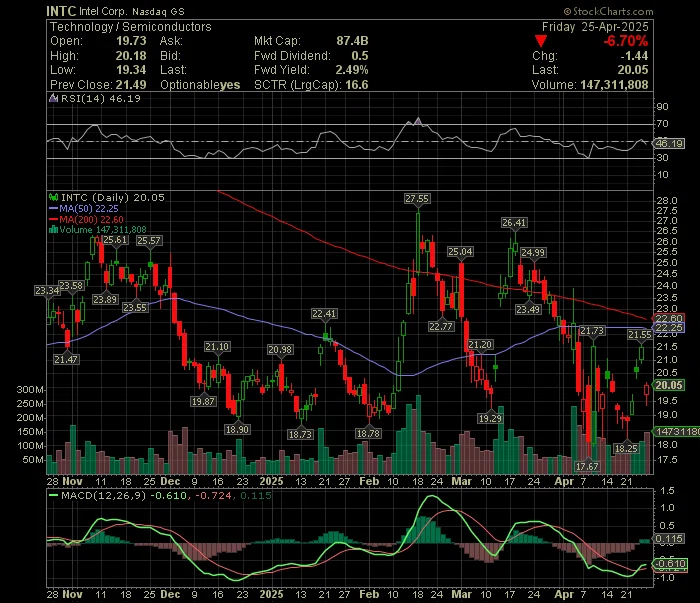Select the MA(50) blue line legend swatch

54,209
